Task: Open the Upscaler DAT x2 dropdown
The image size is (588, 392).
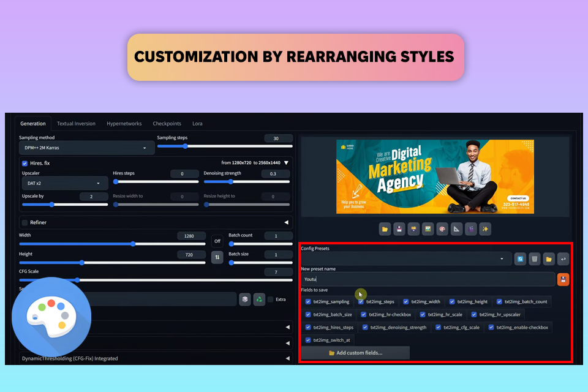Action: coord(64,183)
